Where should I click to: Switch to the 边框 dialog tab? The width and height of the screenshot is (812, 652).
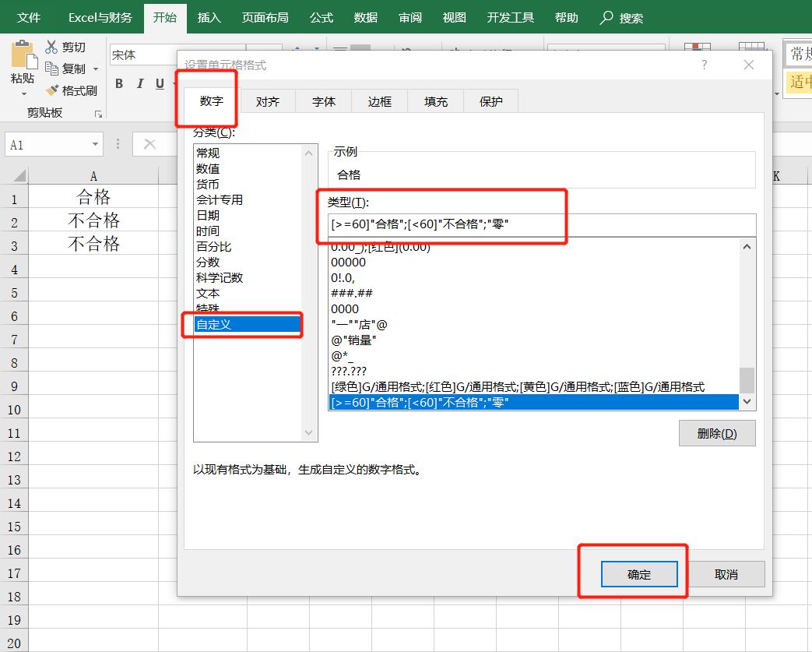pyautogui.click(x=379, y=100)
